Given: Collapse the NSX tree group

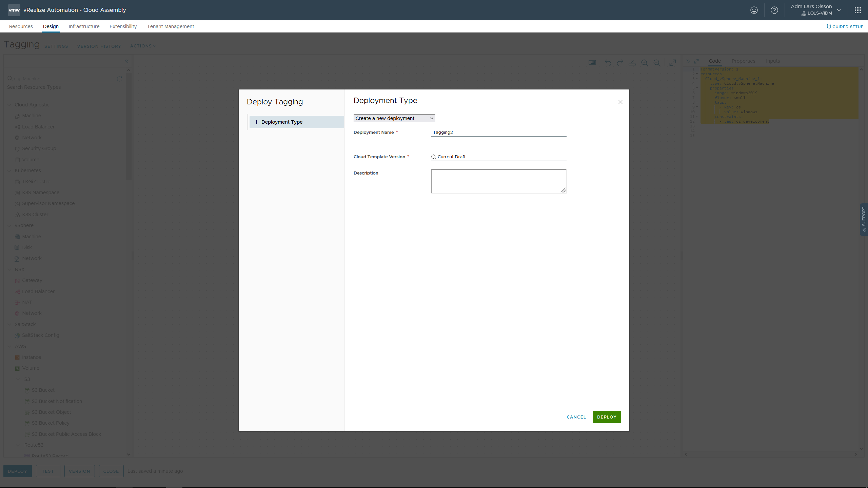Looking at the screenshot, I should click(9, 269).
